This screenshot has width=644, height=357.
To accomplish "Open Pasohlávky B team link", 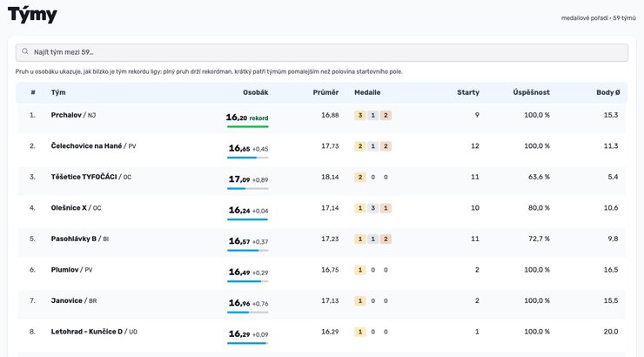I will click(x=73, y=239).
